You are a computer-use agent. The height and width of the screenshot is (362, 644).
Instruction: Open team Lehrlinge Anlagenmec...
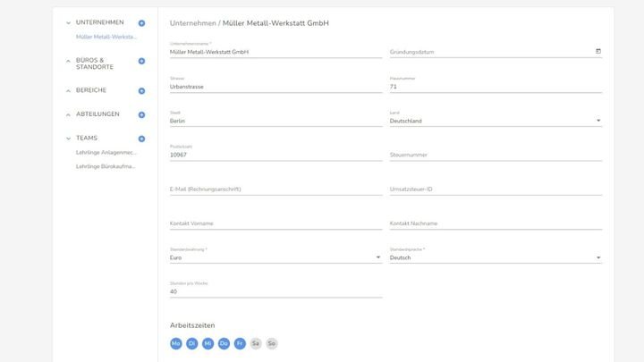point(106,153)
